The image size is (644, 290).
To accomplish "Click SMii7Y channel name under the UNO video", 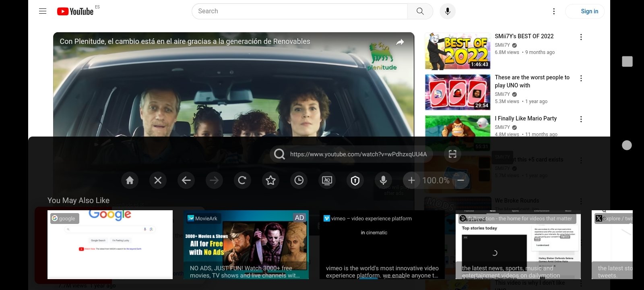I will [502, 94].
